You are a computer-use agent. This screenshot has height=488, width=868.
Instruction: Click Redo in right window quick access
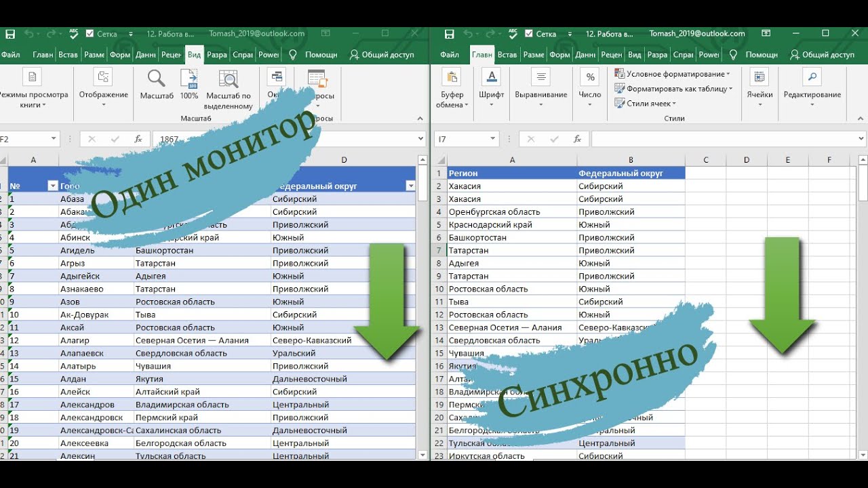[x=490, y=33]
